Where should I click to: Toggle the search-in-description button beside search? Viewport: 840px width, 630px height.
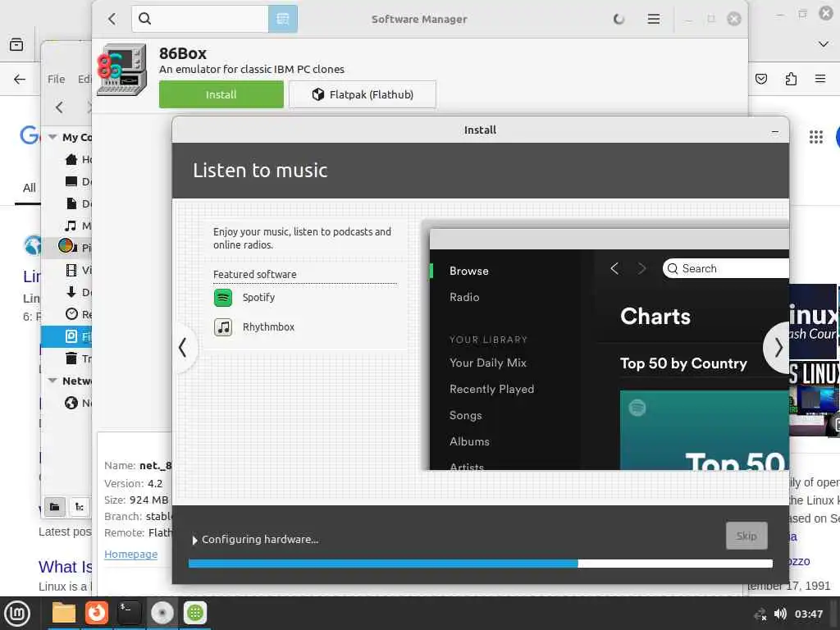[282, 20]
